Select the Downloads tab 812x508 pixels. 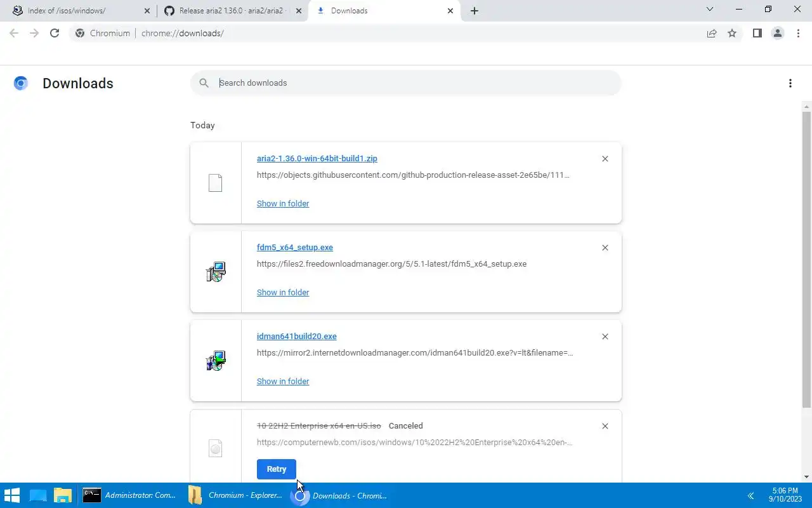(384, 11)
